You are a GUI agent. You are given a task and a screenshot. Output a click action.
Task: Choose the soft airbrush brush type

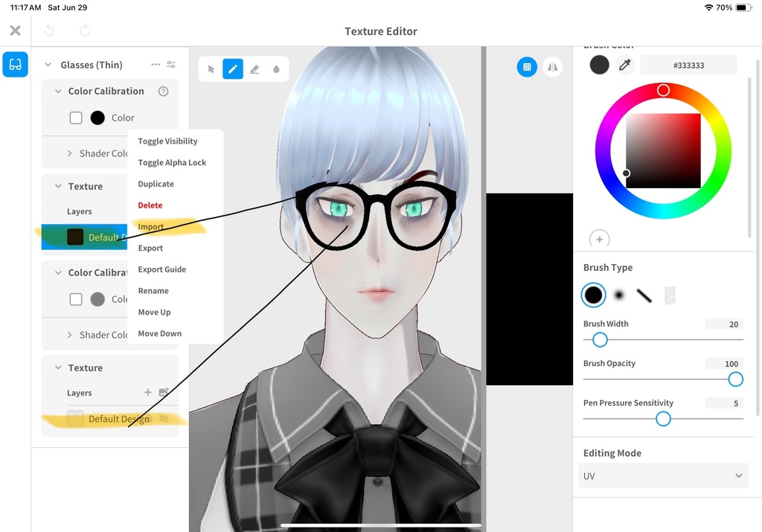pos(618,295)
